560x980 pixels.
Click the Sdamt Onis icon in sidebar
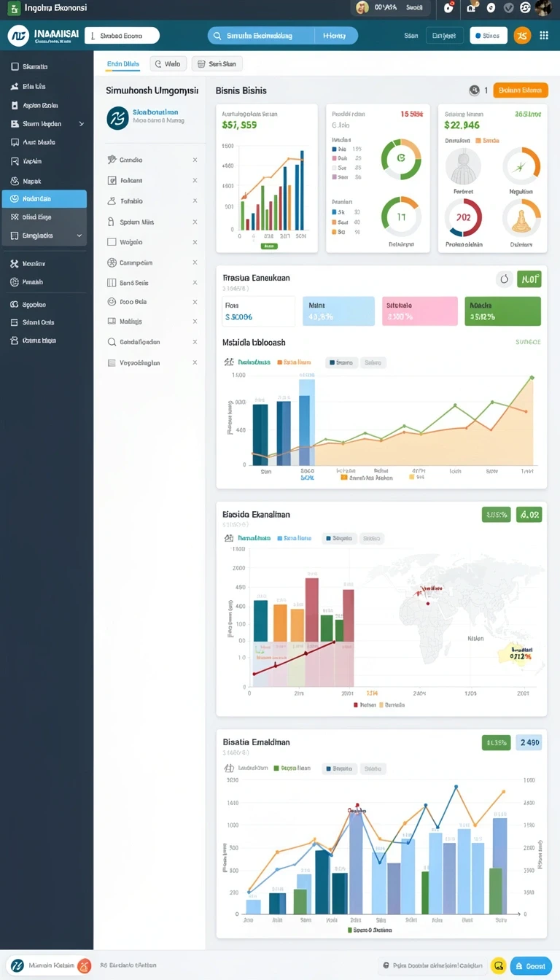click(x=15, y=322)
